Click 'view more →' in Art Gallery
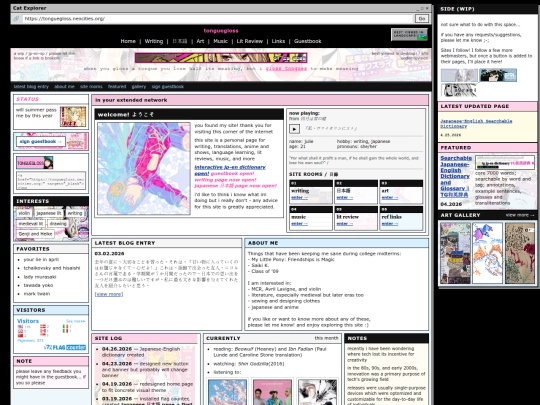This screenshot has height=405, width=540. coord(520,215)
